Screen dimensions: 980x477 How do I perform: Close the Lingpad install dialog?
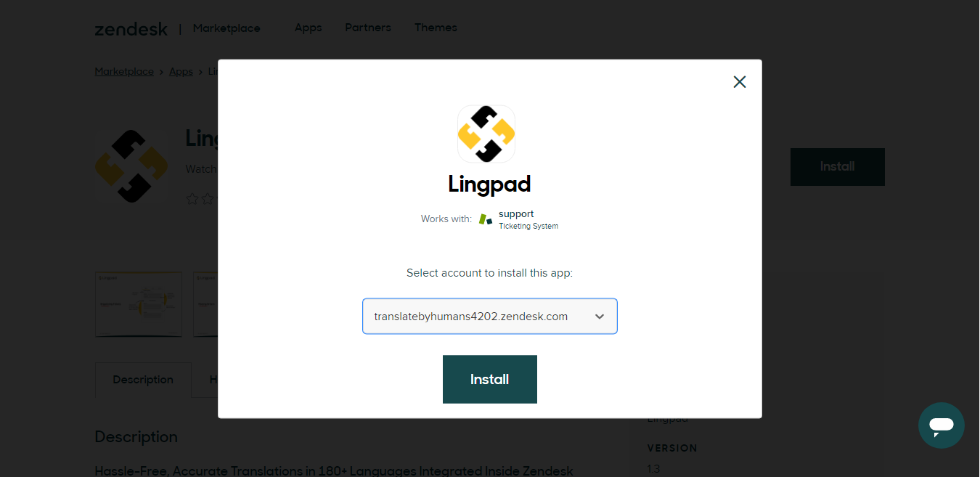pos(740,82)
